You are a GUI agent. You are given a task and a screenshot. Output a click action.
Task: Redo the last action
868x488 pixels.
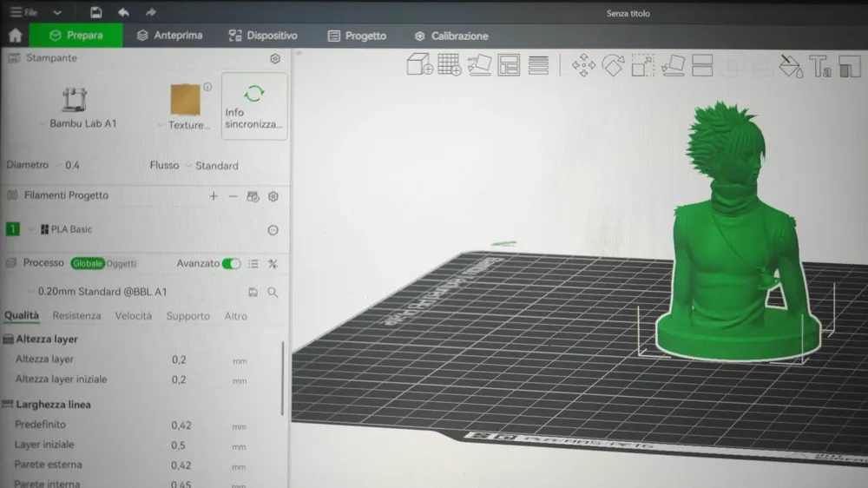point(150,12)
